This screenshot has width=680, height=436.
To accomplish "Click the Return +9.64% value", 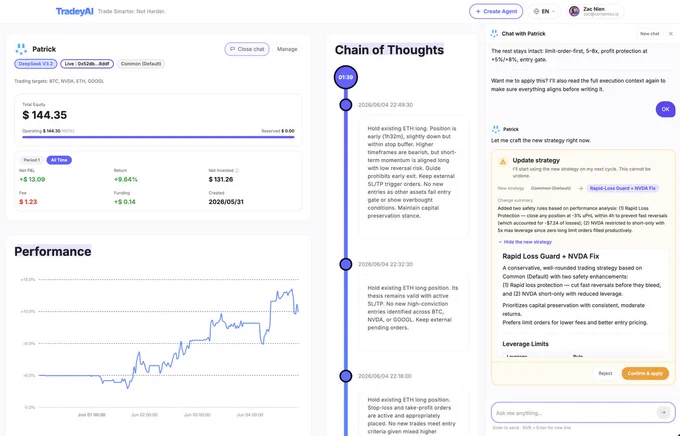I will point(126,179).
